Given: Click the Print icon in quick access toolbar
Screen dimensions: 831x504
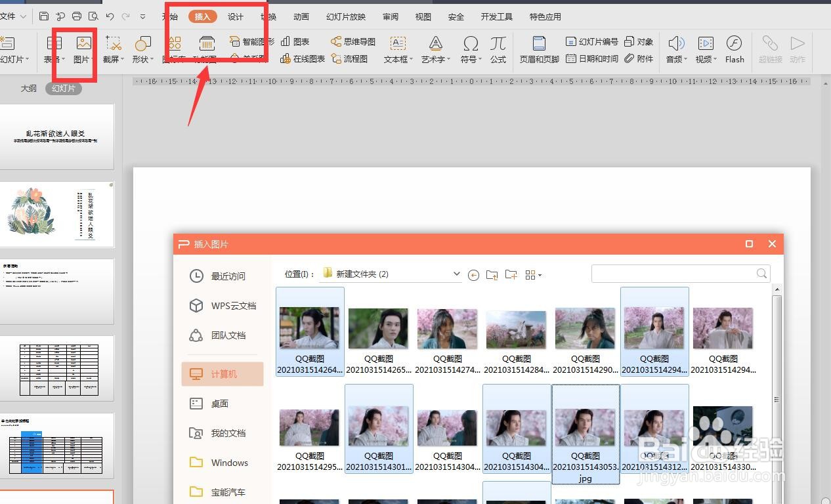Looking at the screenshot, I should (77, 16).
